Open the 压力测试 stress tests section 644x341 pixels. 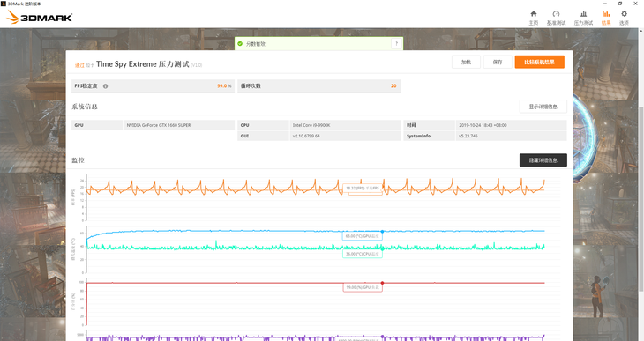coord(583,18)
